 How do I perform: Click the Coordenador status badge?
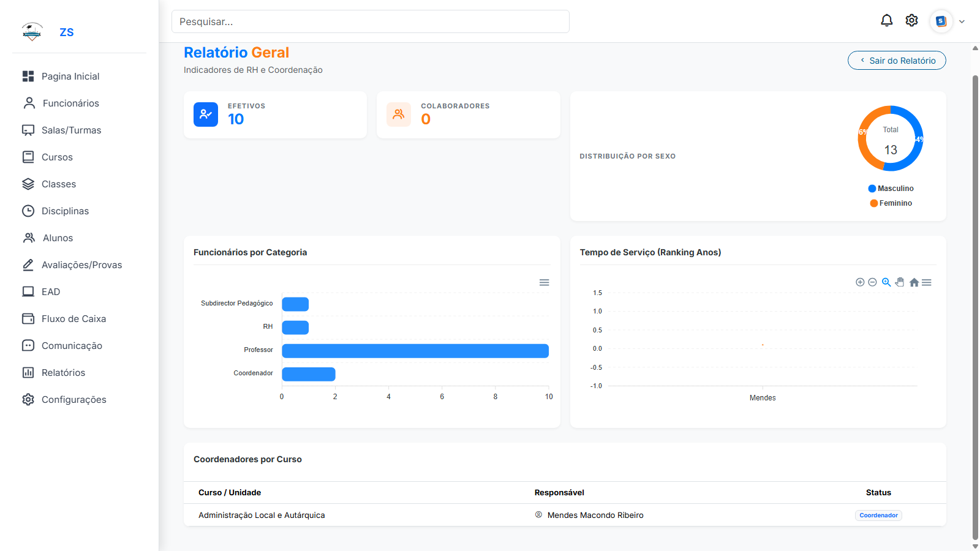click(878, 515)
